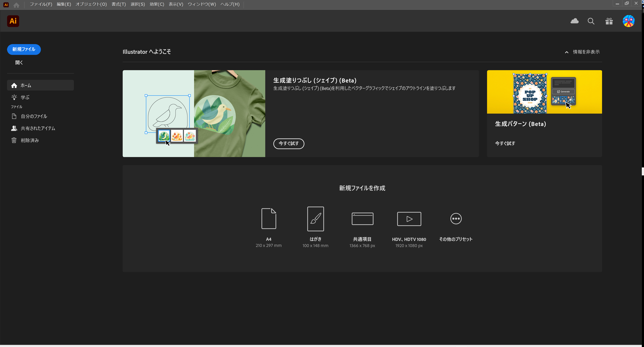
Task: Open the ウィンドウ(W) menu
Action: tap(202, 4)
